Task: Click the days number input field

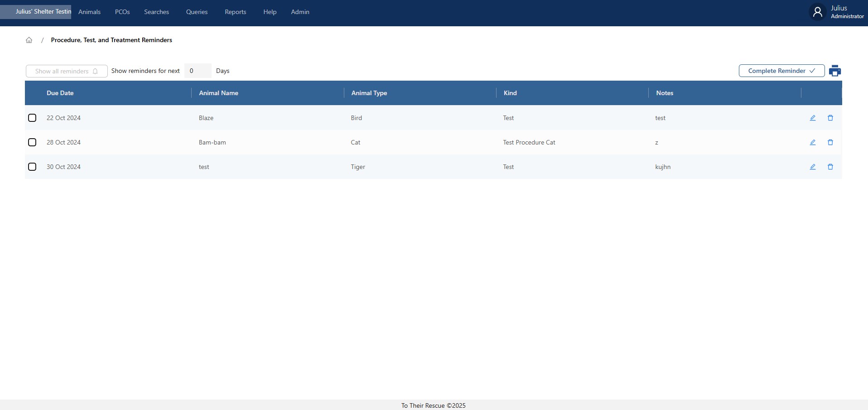Action: coord(198,71)
